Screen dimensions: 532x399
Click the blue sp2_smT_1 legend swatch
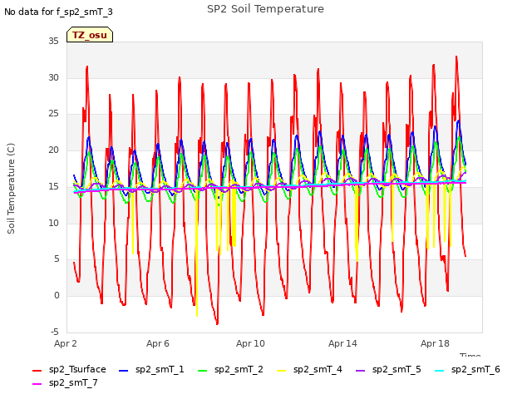(x=124, y=371)
